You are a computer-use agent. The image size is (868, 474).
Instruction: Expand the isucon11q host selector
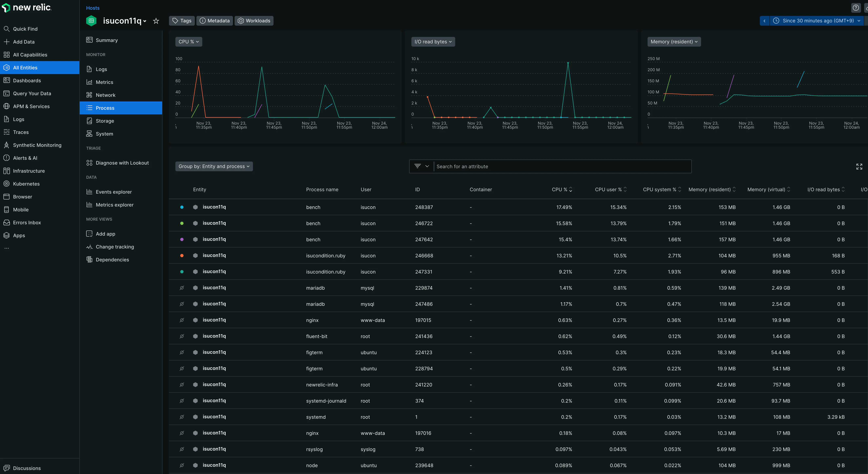(x=125, y=21)
